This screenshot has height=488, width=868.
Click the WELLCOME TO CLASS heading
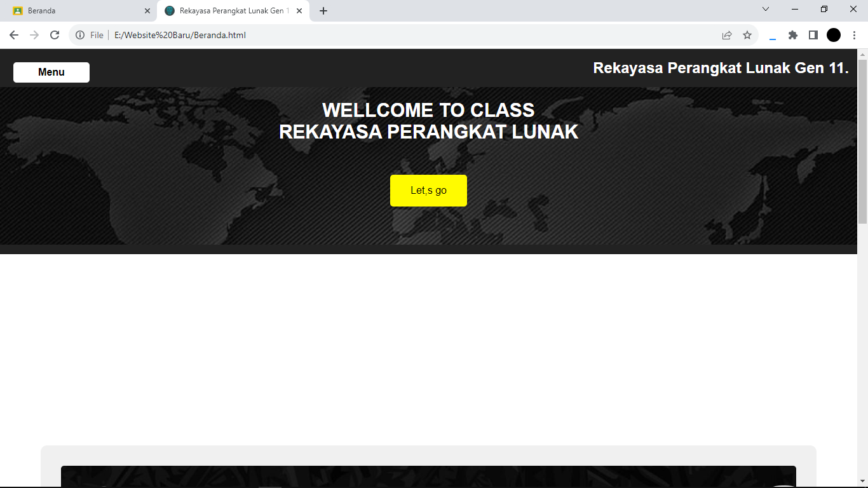[x=428, y=110]
